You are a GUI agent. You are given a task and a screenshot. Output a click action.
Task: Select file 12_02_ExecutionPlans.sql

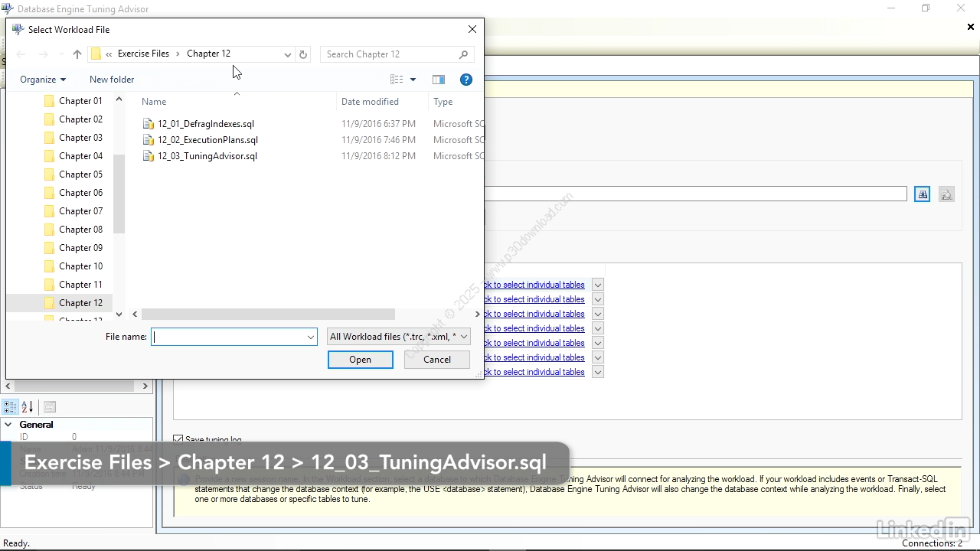coord(207,140)
